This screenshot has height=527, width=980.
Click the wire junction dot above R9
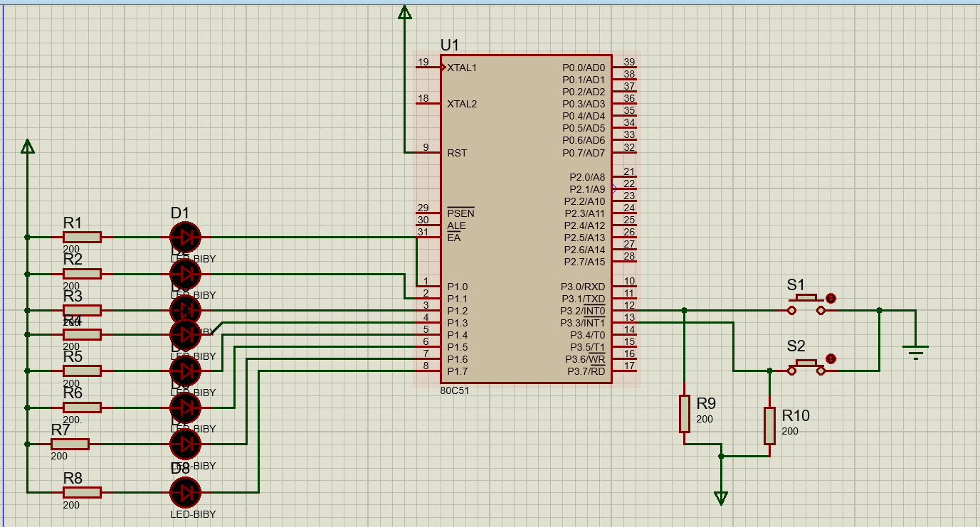tap(685, 310)
